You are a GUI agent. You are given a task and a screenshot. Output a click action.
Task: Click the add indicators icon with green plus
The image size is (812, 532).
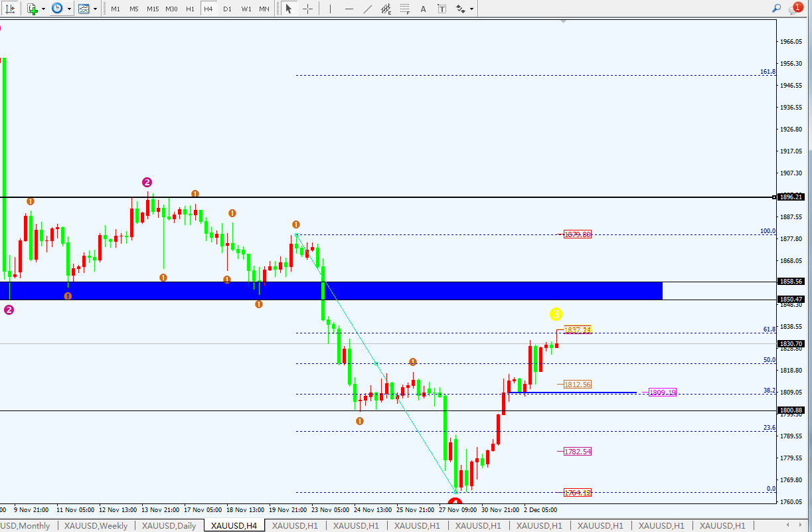coord(33,9)
